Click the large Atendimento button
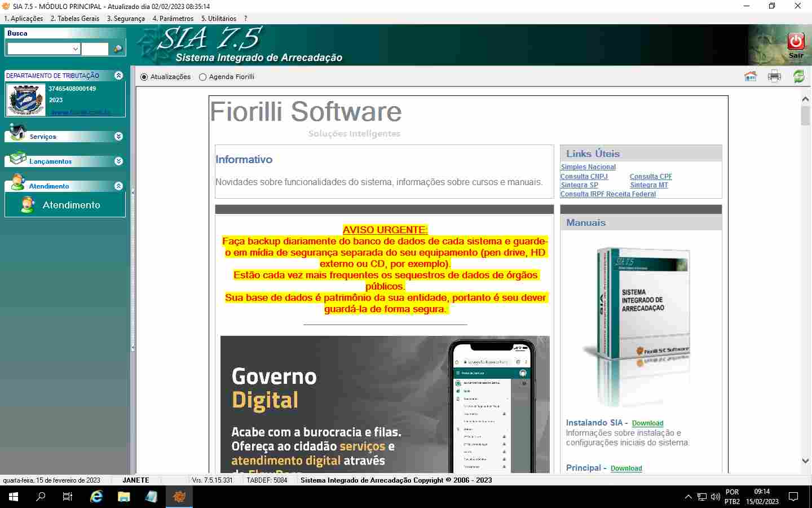The width and height of the screenshot is (812, 508). (65, 205)
